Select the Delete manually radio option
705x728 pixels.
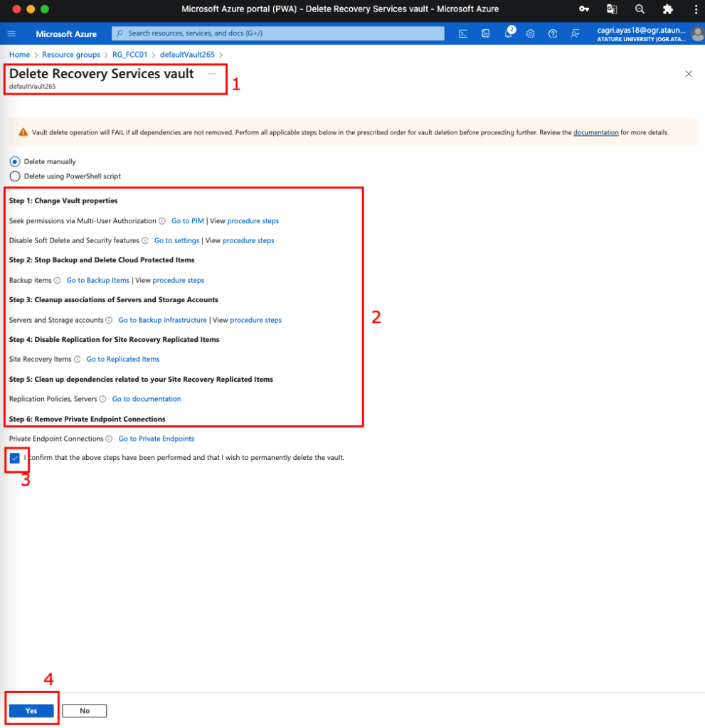15,161
